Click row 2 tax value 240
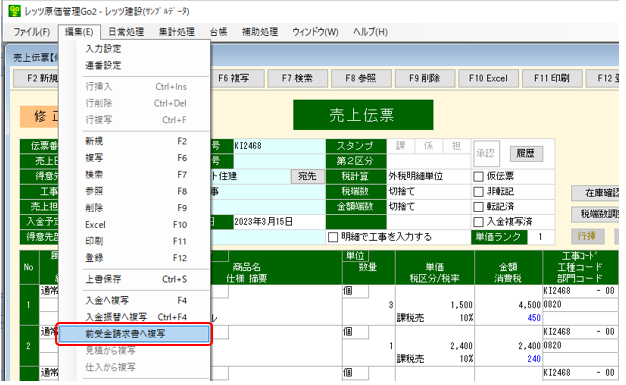 [x=534, y=359]
